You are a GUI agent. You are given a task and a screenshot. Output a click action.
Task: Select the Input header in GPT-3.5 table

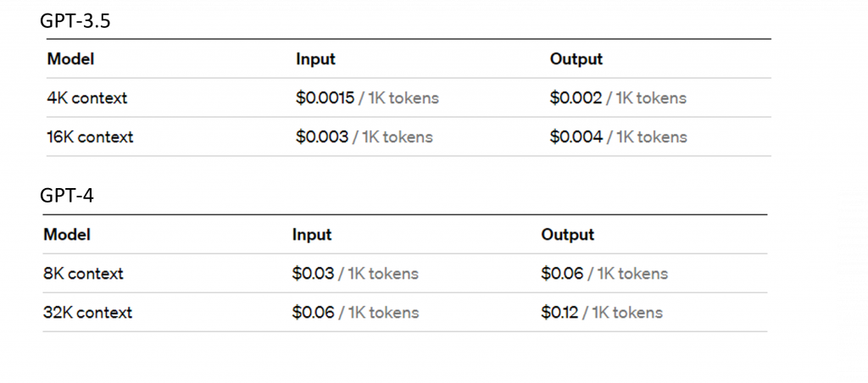[315, 59]
